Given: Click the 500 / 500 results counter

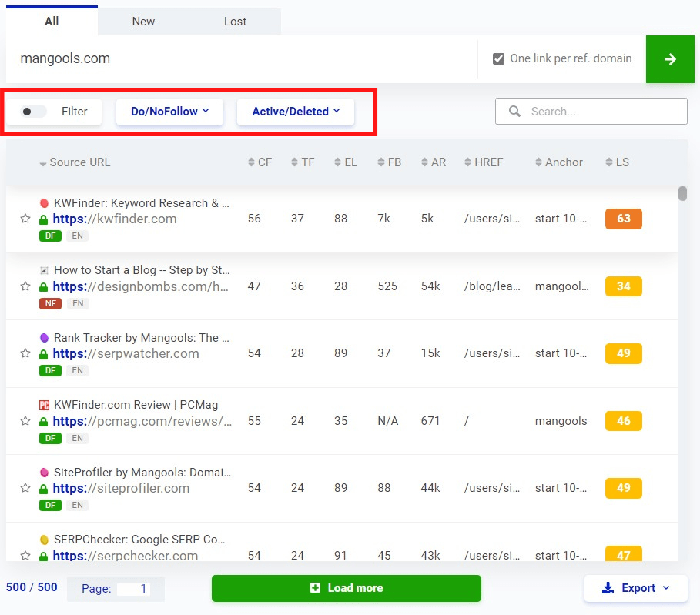Looking at the screenshot, I should click(32, 587).
